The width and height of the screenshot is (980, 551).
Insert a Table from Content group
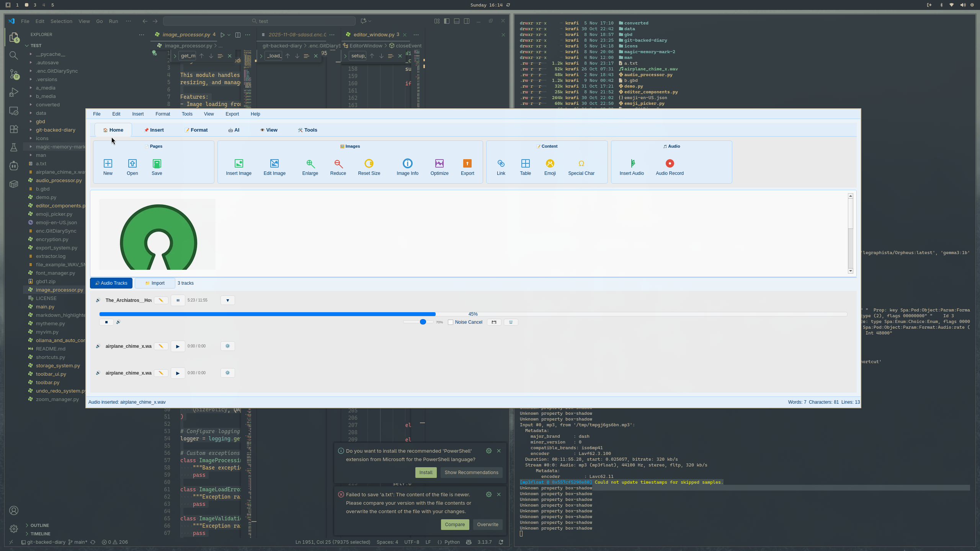[x=525, y=164]
